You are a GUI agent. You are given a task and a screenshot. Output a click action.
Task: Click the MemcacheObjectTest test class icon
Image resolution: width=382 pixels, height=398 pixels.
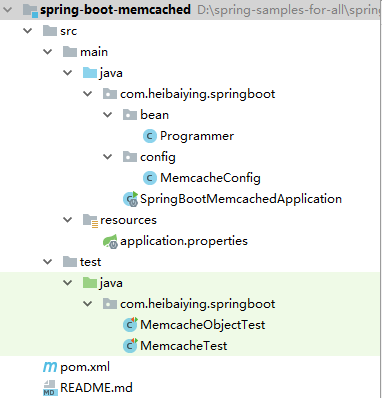tap(130, 325)
